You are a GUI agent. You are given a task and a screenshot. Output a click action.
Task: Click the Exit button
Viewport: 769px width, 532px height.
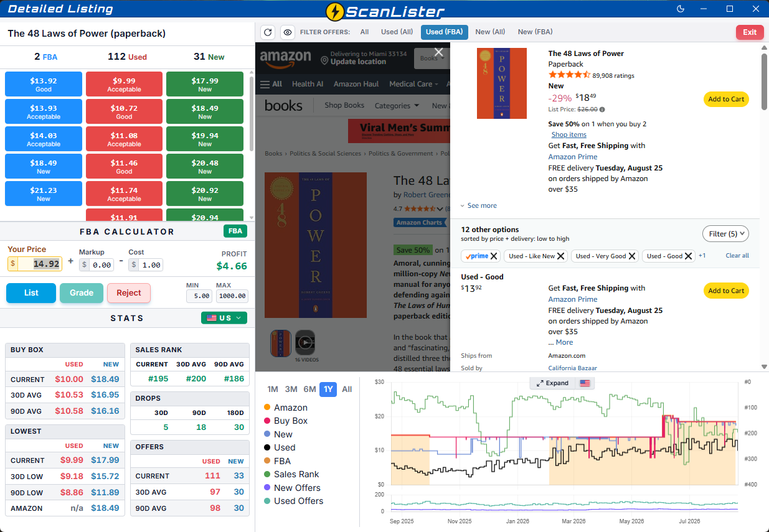pyautogui.click(x=750, y=32)
